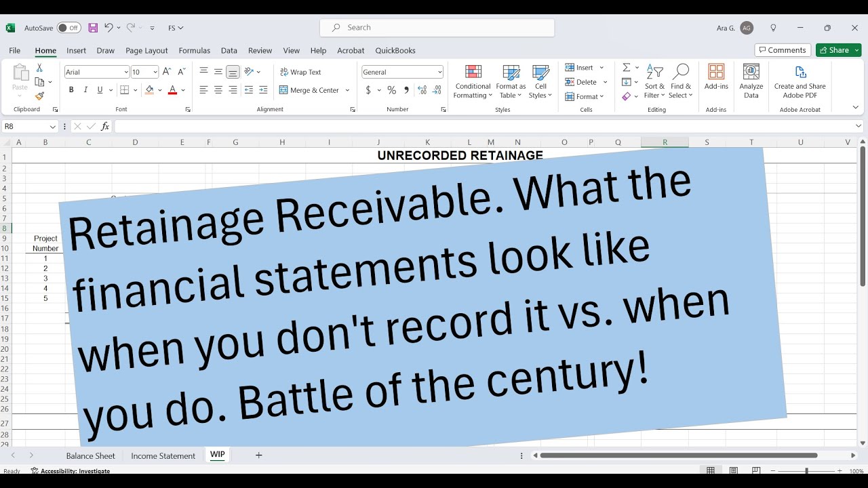The height and width of the screenshot is (488, 868).
Task: Open the File menu
Action: coord(14,50)
